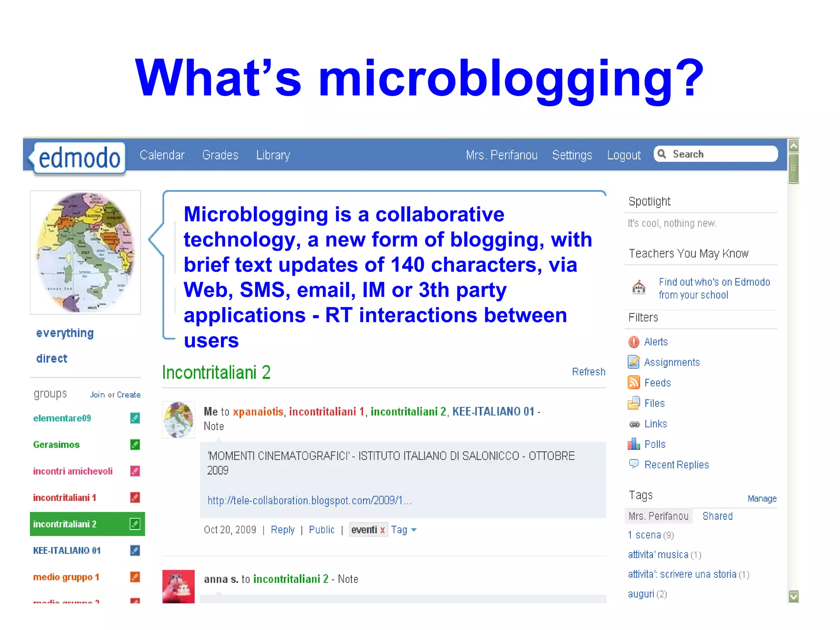Click xpanaiotis recipient link
Screen dimensions: 840x630
coord(258,411)
